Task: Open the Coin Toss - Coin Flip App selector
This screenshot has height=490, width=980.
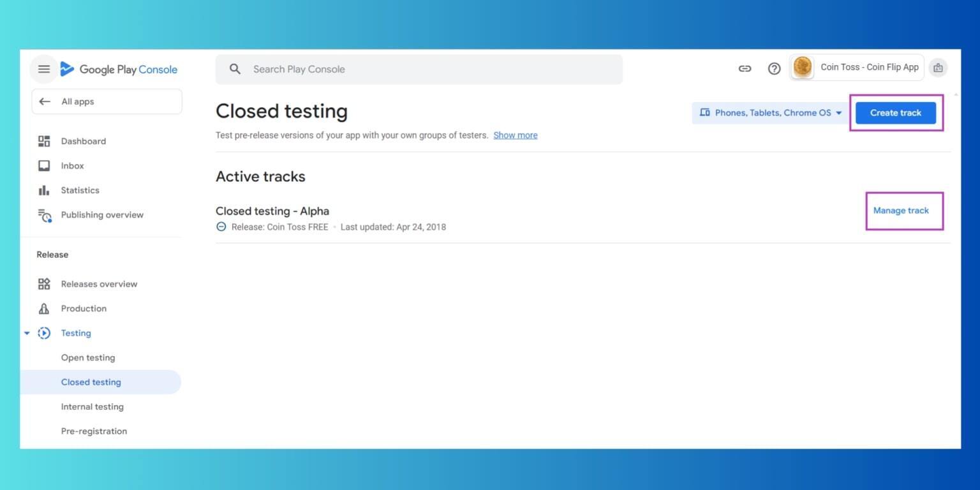Action: coord(857,67)
